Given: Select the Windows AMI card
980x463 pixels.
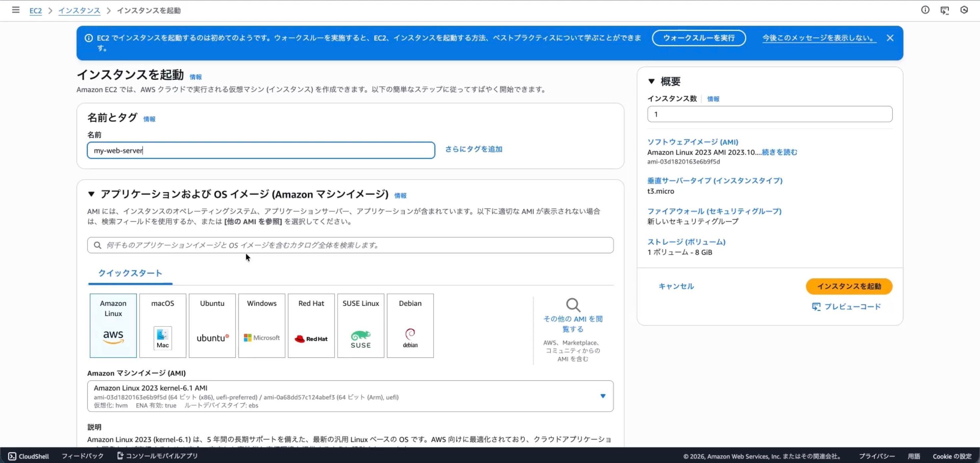Looking at the screenshot, I should pyautogui.click(x=261, y=325).
